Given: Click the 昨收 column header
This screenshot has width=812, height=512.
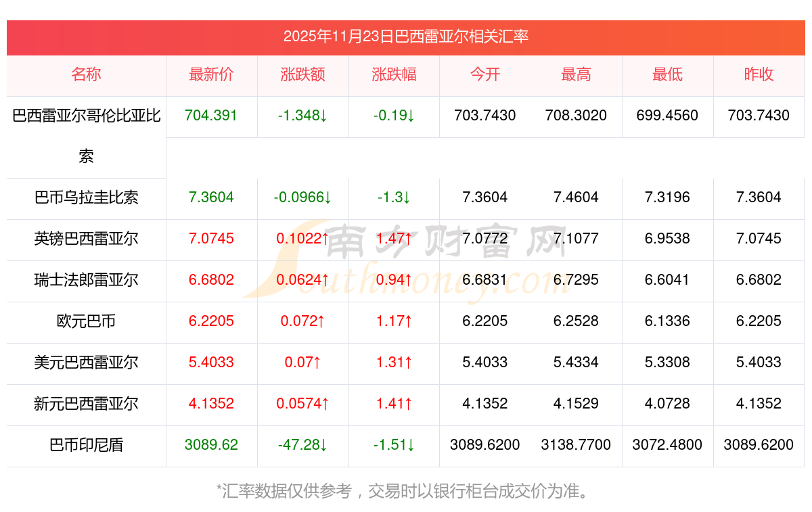Looking at the screenshot, I should click(x=759, y=74).
